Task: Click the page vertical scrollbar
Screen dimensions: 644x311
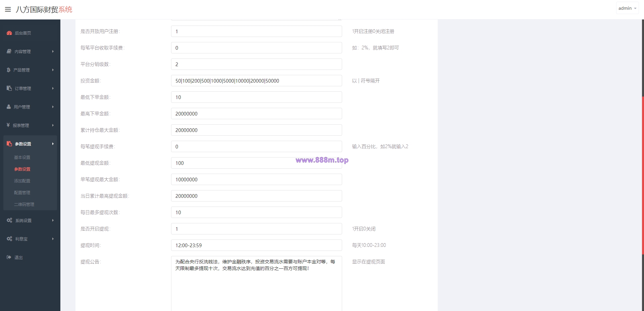Action: point(643,175)
